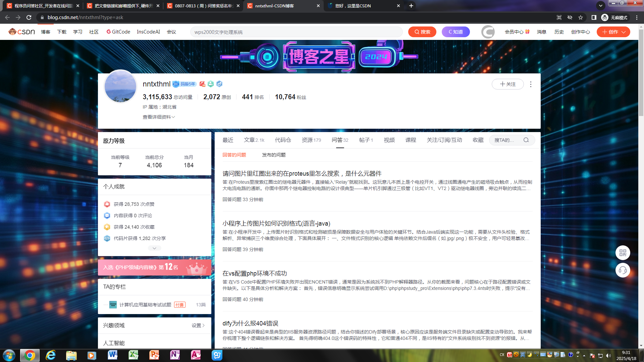The width and height of the screenshot is (644, 362).
Task: Expand the 个人成就 list chevron
Action: click(155, 248)
